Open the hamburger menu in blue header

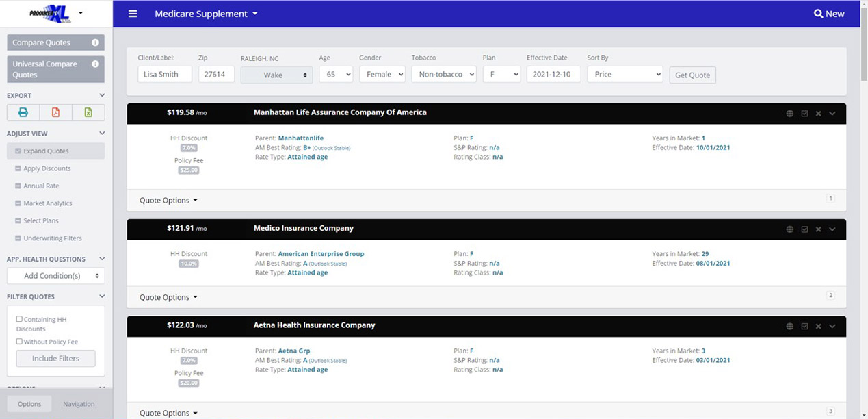click(133, 14)
